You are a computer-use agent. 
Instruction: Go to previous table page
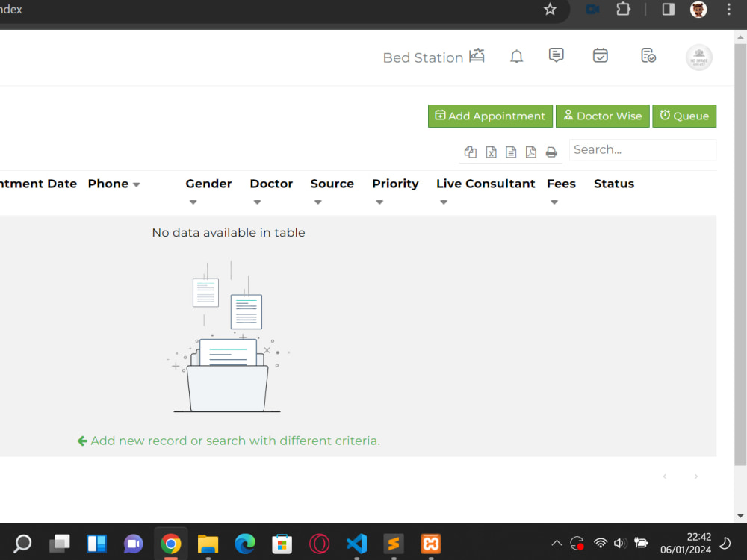(x=665, y=476)
